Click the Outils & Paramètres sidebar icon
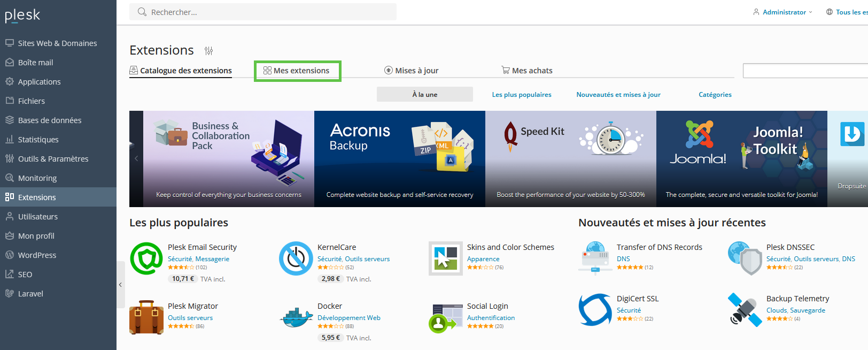868x350 pixels. coord(10,158)
